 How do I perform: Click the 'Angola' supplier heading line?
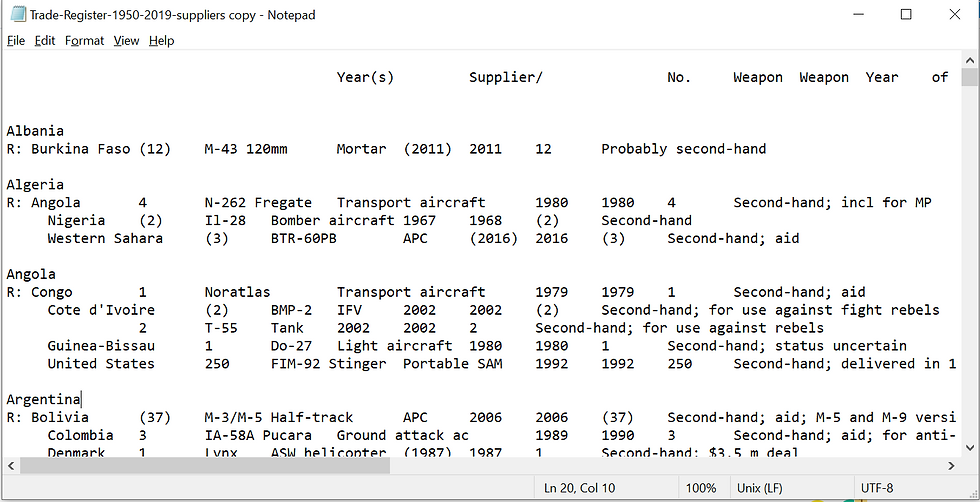pos(31,274)
